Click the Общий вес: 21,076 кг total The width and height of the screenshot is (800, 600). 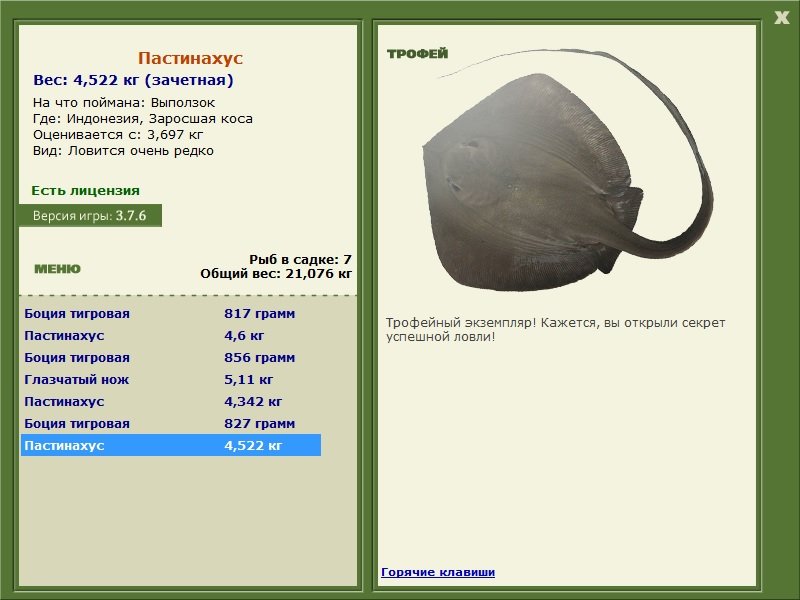coord(276,273)
